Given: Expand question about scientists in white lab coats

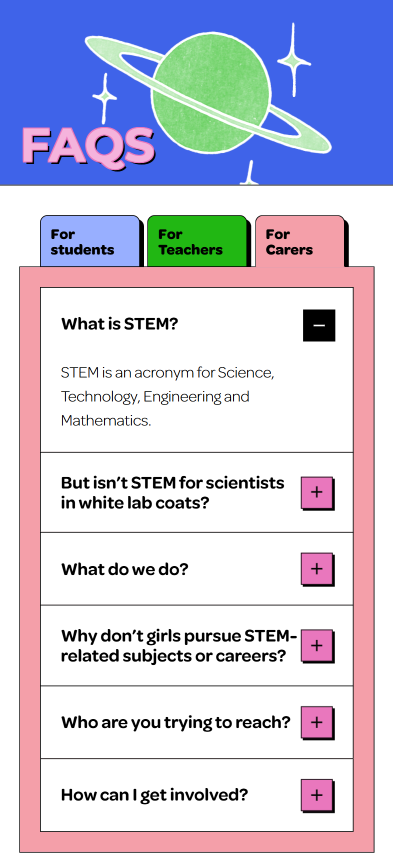Looking at the screenshot, I should pyautogui.click(x=173, y=493).
